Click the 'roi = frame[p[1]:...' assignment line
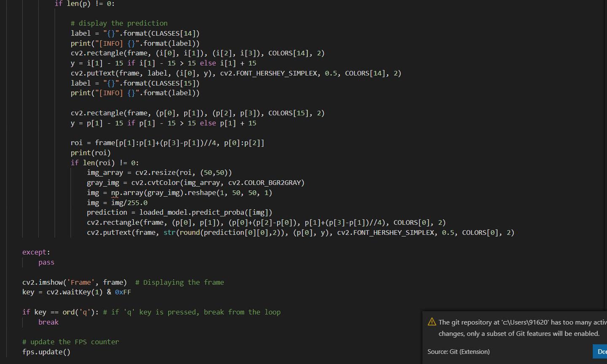 [x=168, y=143]
